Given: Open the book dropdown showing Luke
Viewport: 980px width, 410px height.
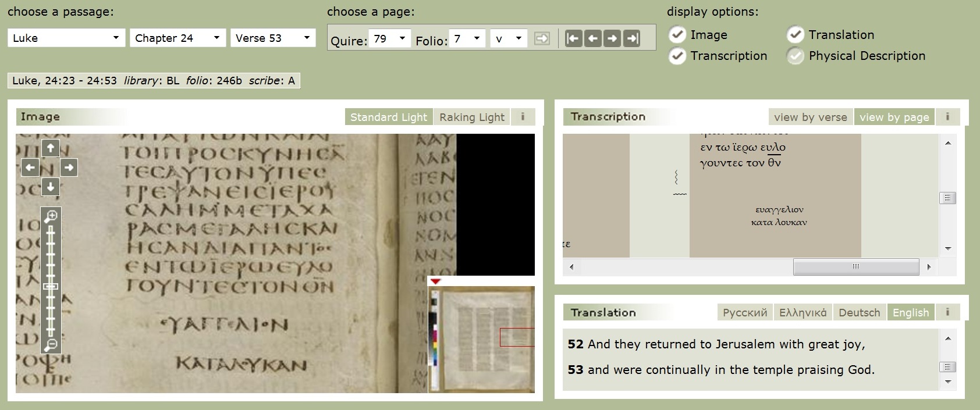Looking at the screenshot, I should [66, 38].
